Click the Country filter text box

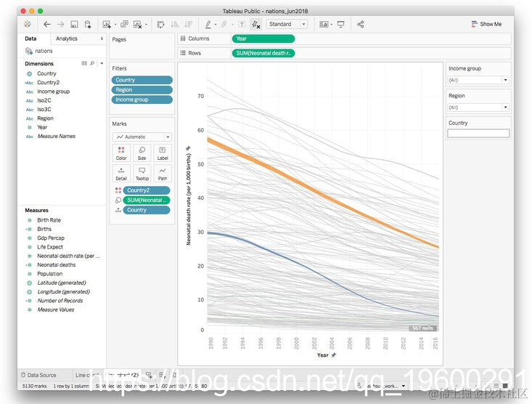(x=478, y=133)
